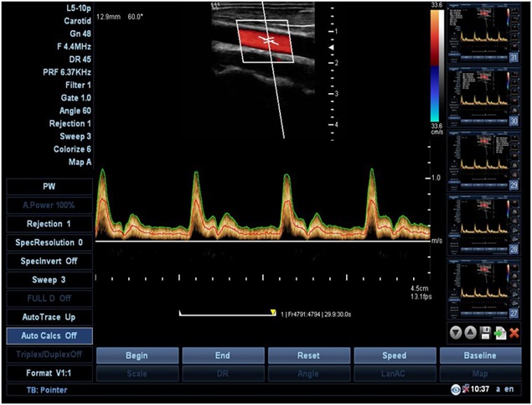Viewport: 532px width, 405px height.
Task: Click the Map A parameter
Action: [80, 163]
